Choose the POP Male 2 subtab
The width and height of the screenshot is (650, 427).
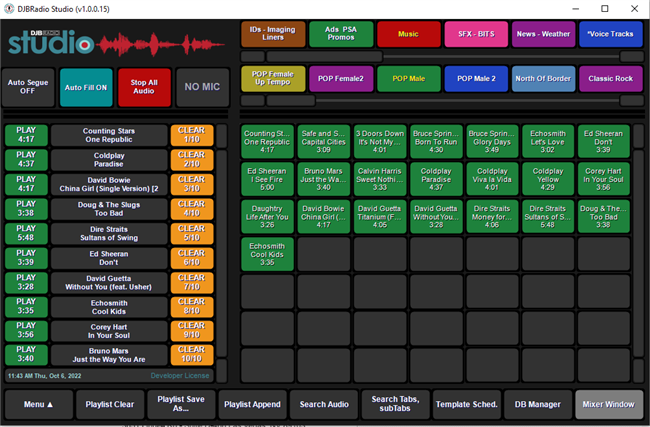click(x=476, y=78)
